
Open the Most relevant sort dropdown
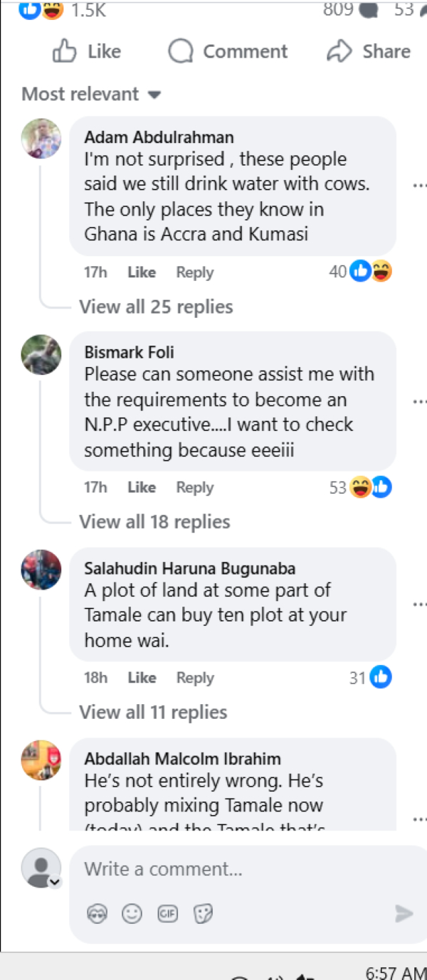[x=91, y=94]
